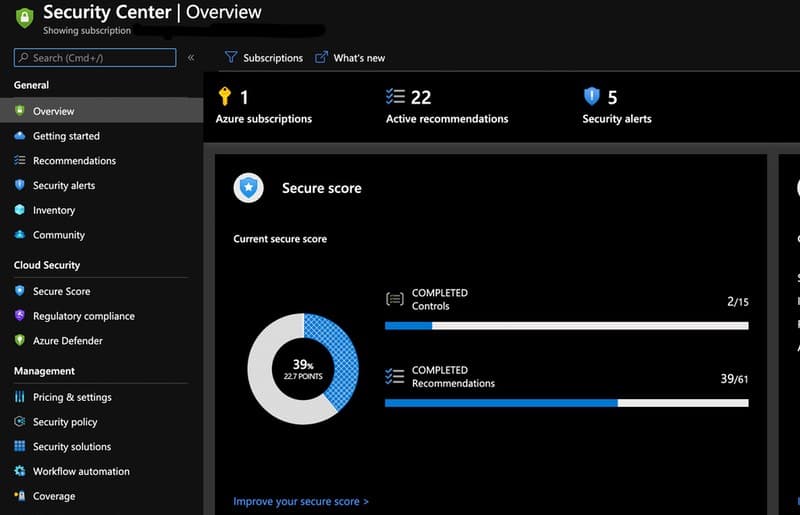Click the Azure Defender shield icon

(20, 341)
